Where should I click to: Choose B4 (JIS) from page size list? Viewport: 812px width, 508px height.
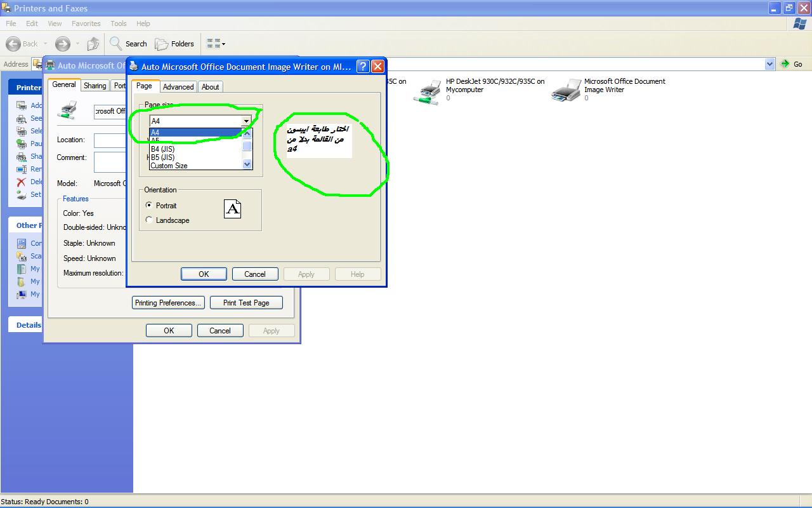[x=162, y=149]
